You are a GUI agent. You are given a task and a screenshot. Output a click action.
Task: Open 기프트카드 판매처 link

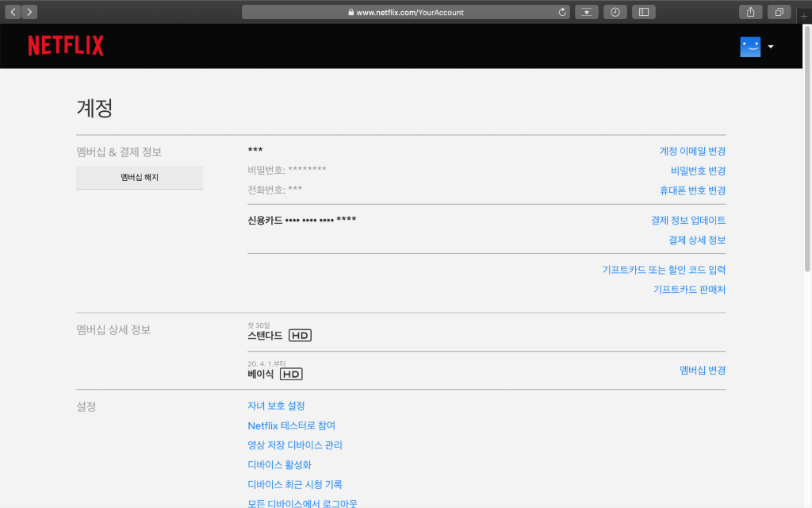(689, 289)
